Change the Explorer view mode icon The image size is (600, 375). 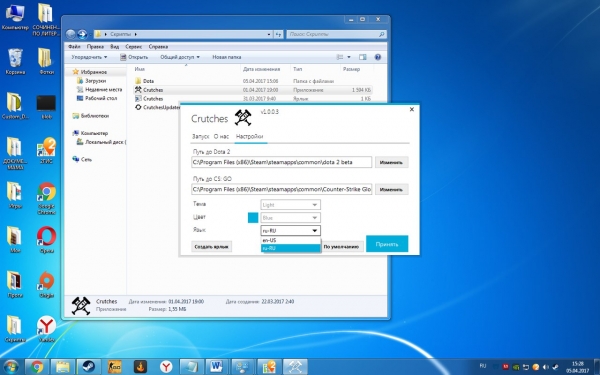click(340, 57)
